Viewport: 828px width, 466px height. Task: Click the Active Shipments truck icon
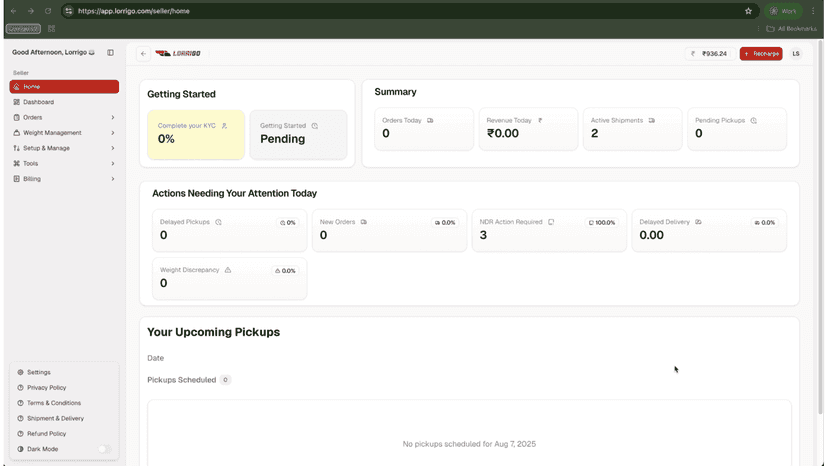(x=652, y=120)
